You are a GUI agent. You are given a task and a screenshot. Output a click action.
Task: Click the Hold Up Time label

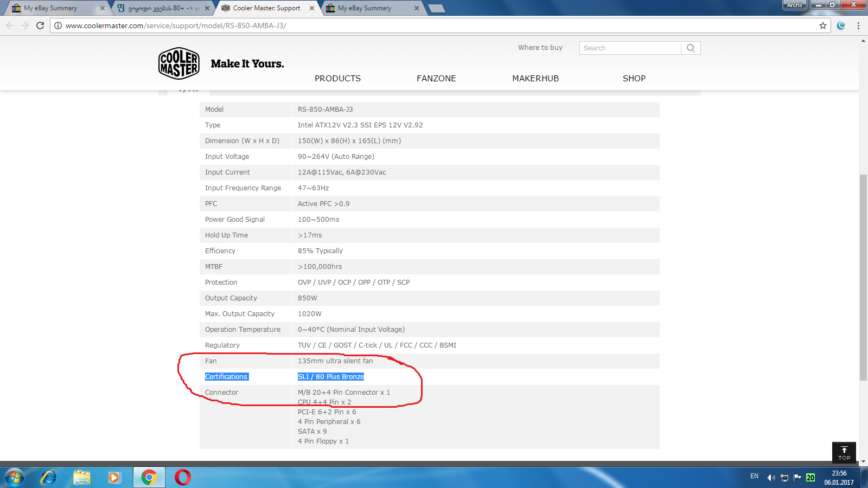226,235
